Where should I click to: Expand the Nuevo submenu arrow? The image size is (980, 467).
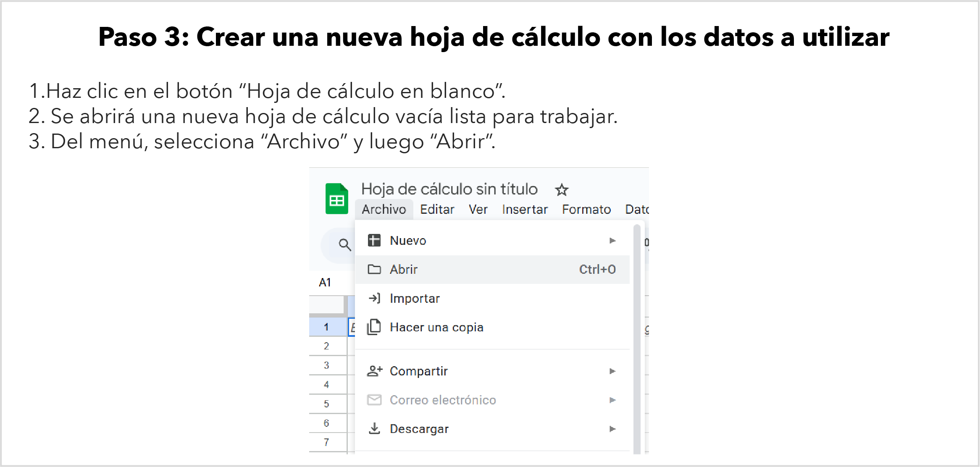pyautogui.click(x=612, y=241)
